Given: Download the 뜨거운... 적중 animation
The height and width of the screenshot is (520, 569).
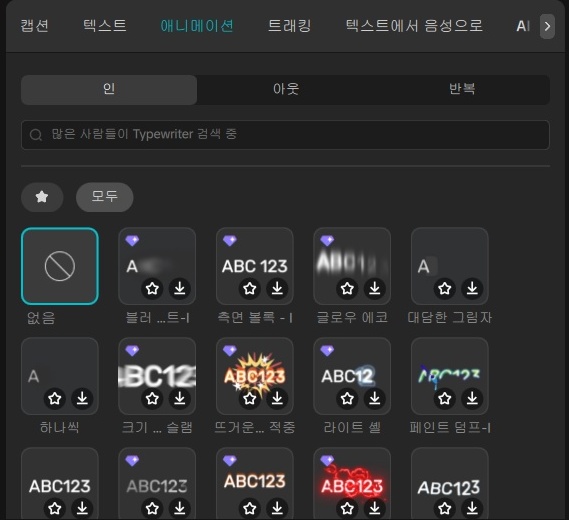Looking at the screenshot, I should 277,398.
